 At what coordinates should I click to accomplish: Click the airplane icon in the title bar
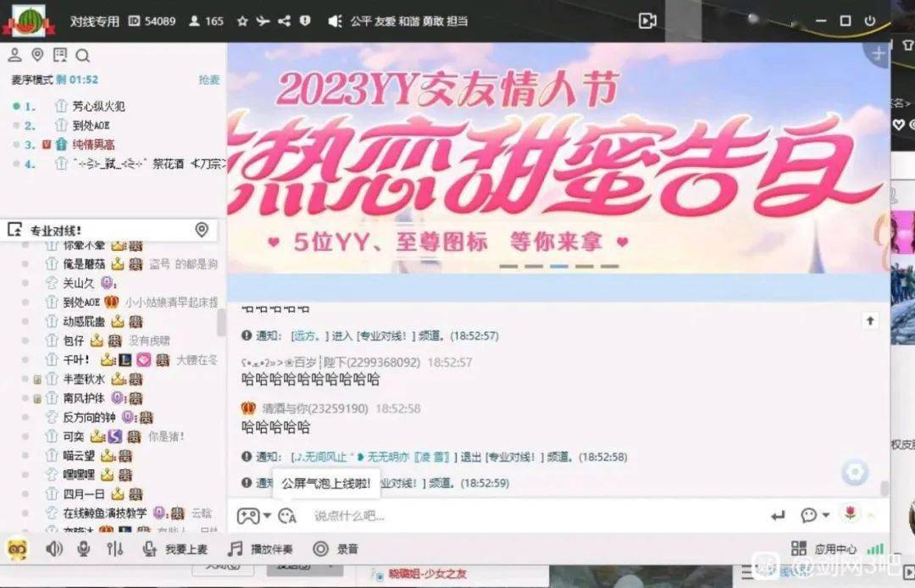pos(263,21)
